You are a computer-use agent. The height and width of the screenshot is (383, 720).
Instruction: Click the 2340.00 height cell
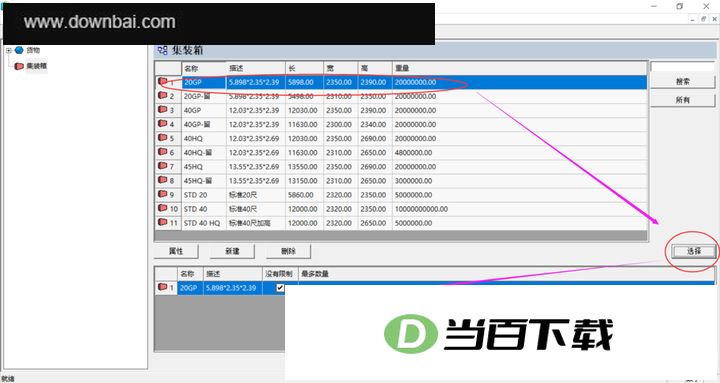(375, 124)
